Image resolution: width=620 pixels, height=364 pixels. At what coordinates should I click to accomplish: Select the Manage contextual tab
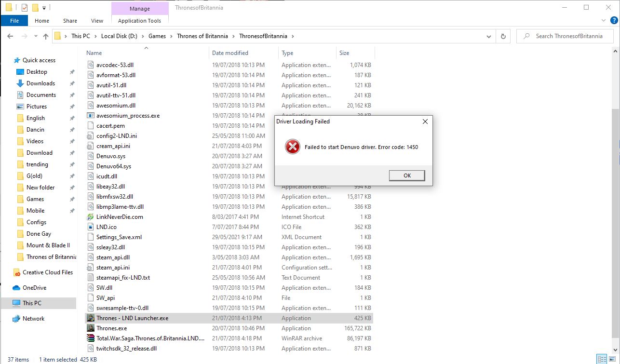(x=139, y=8)
